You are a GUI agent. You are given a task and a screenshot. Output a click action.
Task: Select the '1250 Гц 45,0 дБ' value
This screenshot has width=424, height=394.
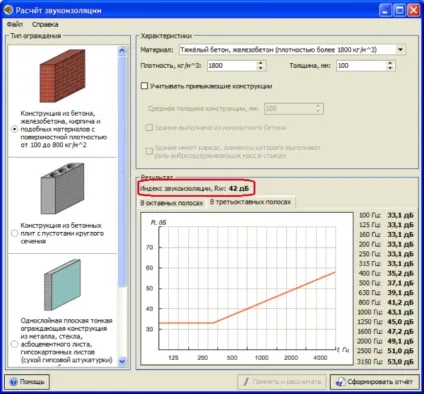coord(386,322)
